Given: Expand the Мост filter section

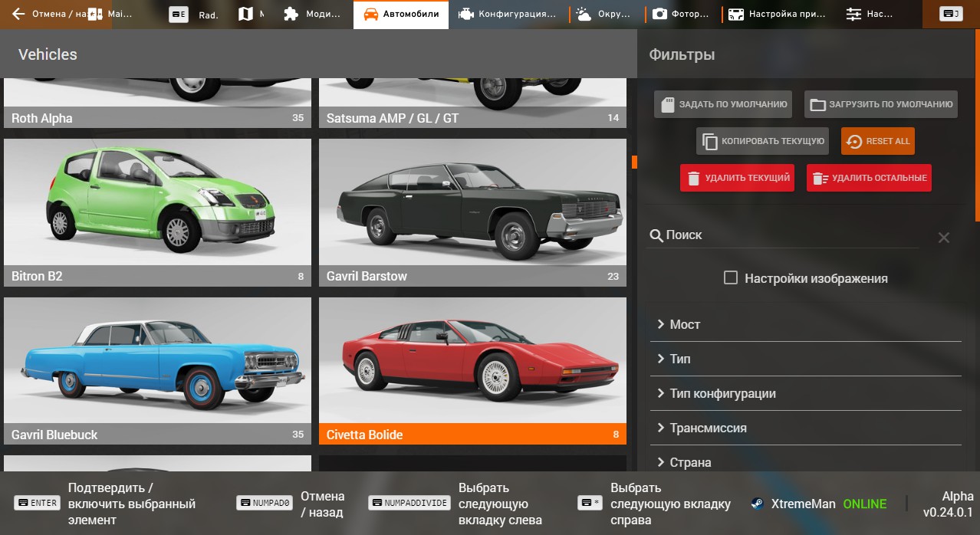Looking at the screenshot, I should tap(805, 324).
